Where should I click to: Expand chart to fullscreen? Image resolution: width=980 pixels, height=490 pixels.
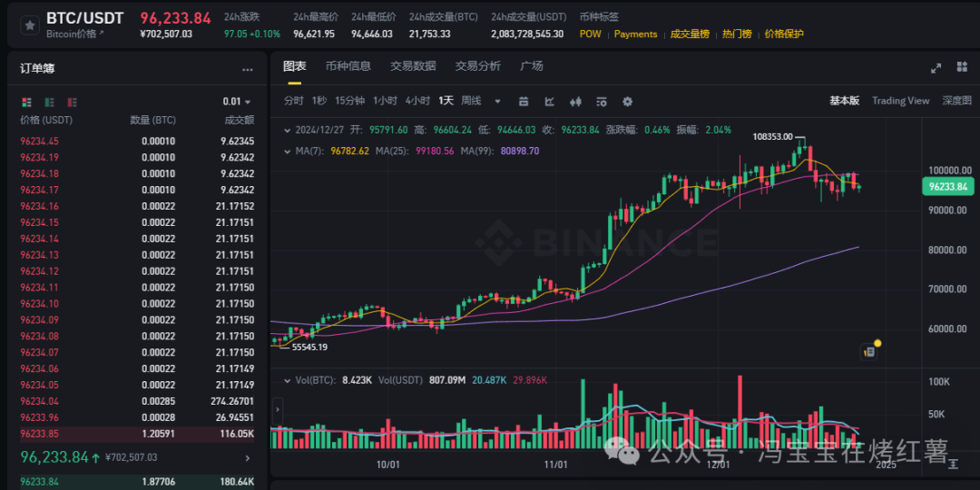[936, 68]
